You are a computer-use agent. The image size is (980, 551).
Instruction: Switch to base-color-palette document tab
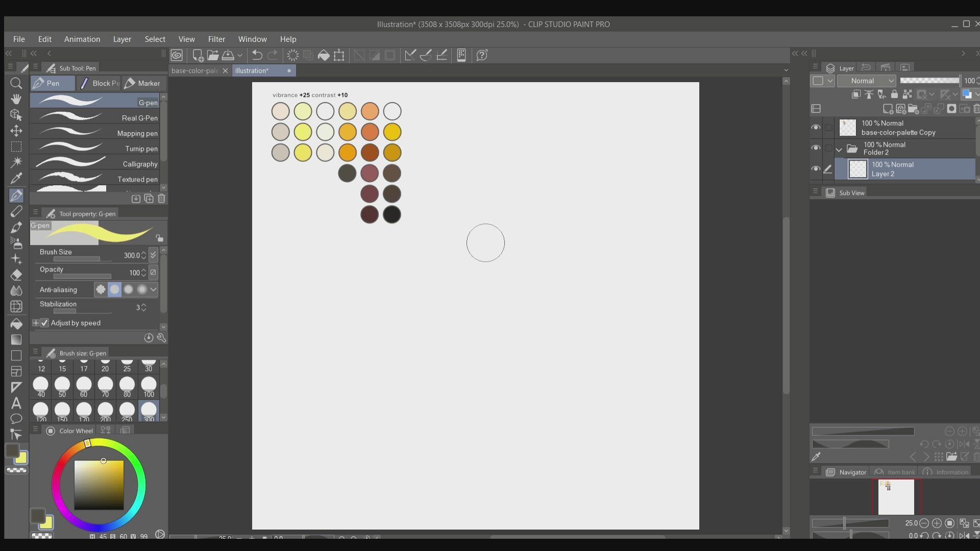[194, 70]
